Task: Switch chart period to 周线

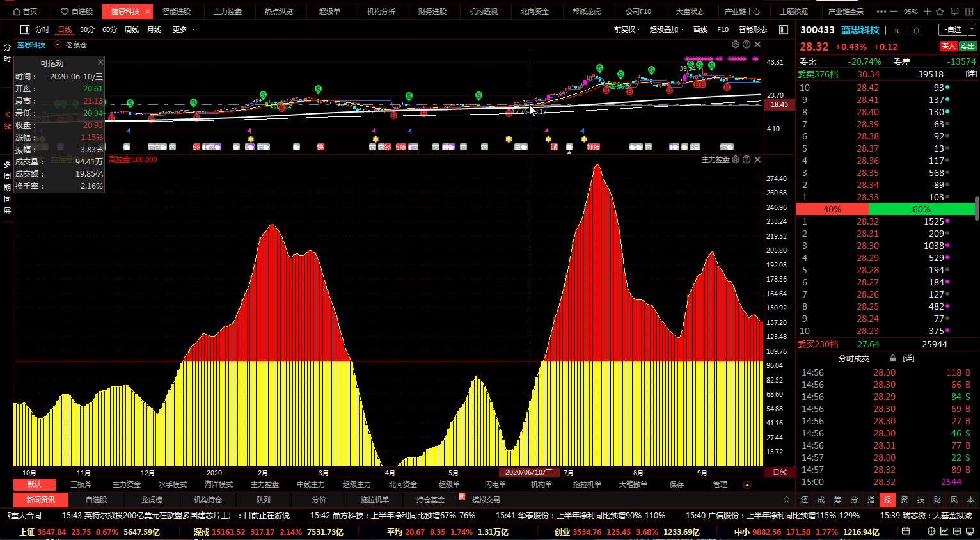Action: point(132,29)
